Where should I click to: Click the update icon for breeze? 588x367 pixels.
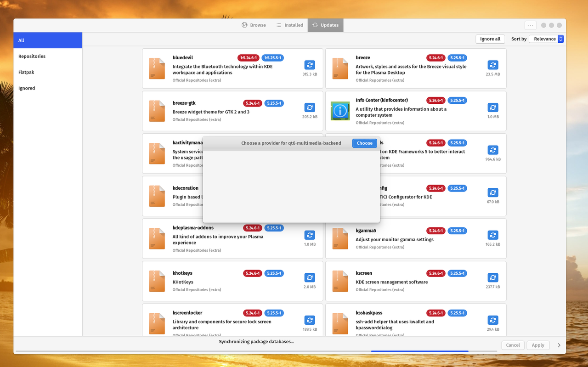point(493,65)
